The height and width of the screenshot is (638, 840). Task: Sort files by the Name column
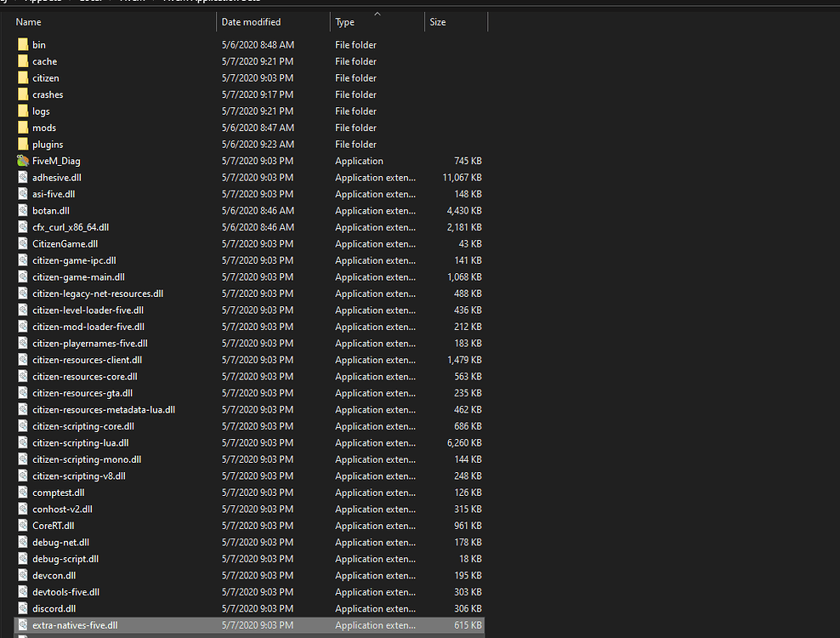(x=28, y=21)
